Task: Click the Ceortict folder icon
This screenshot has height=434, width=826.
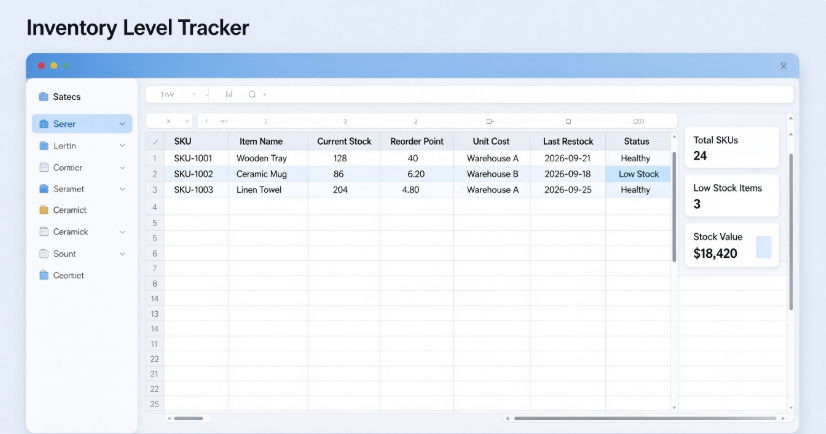Action: tap(44, 275)
